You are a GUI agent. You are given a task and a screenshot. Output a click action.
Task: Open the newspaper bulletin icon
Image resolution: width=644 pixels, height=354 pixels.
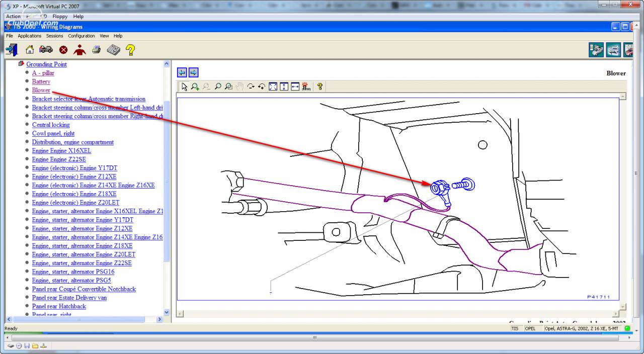(x=113, y=50)
